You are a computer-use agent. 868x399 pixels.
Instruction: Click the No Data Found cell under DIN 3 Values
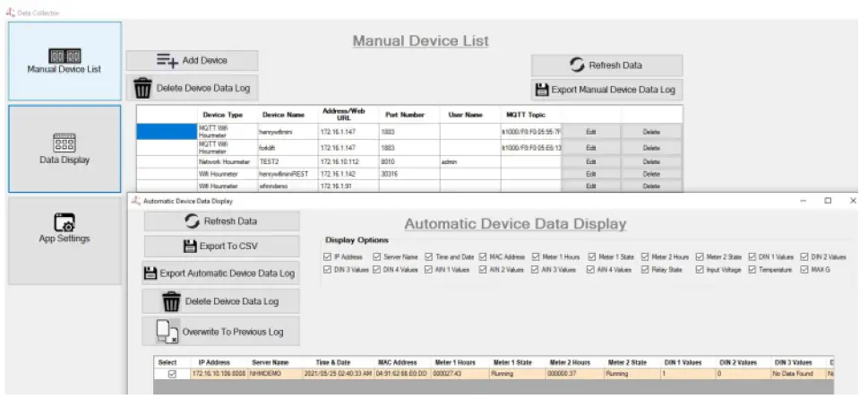coord(798,374)
